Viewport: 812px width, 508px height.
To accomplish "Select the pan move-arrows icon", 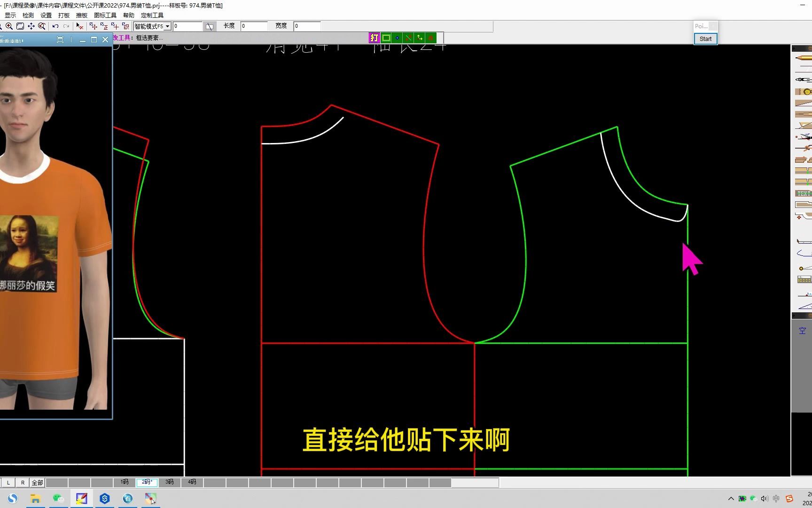I will coord(31,26).
